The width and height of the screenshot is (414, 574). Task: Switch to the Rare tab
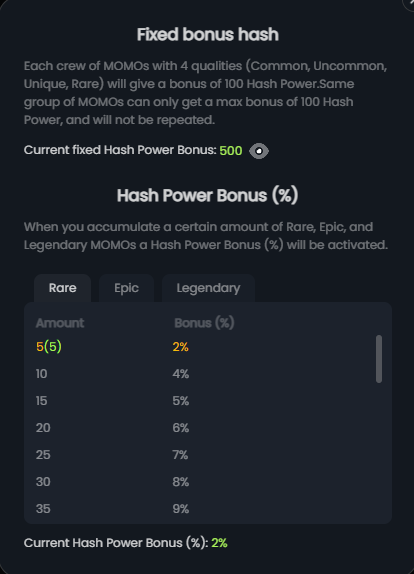[62, 288]
